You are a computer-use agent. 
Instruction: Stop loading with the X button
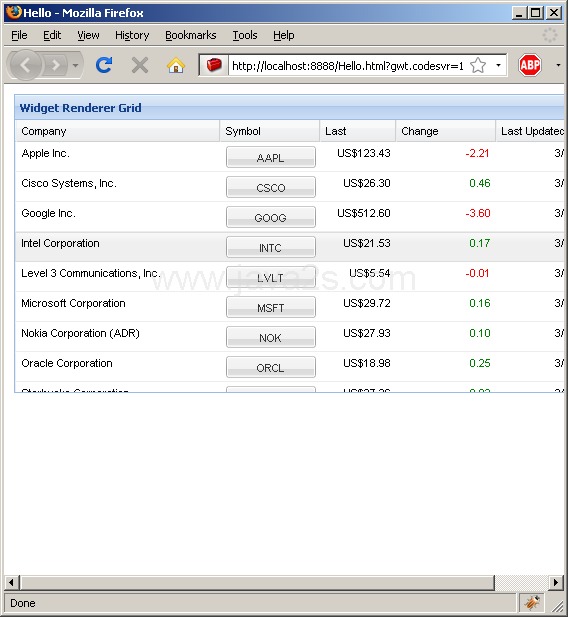(140, 65)
